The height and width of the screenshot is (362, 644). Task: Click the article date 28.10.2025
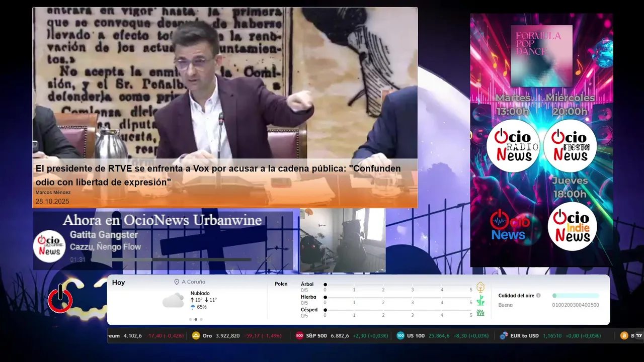click(52, 202)
